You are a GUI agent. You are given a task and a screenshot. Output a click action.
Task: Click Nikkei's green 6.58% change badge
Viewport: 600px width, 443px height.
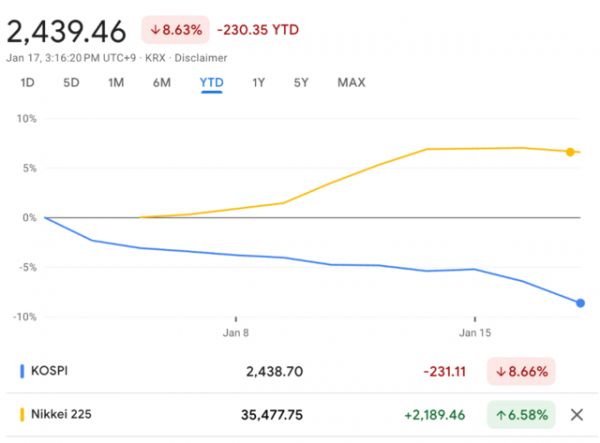tap(521, 415)
